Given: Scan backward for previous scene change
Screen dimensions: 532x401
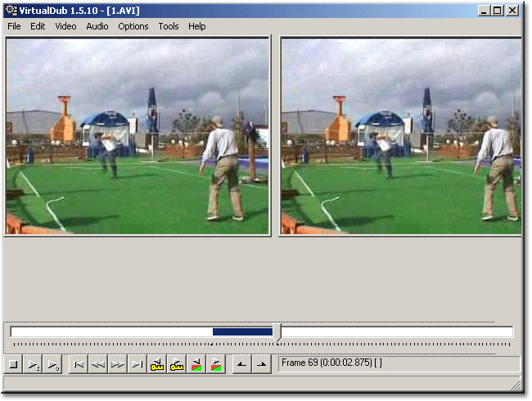Looking at the screenshot, I should 196,364.
